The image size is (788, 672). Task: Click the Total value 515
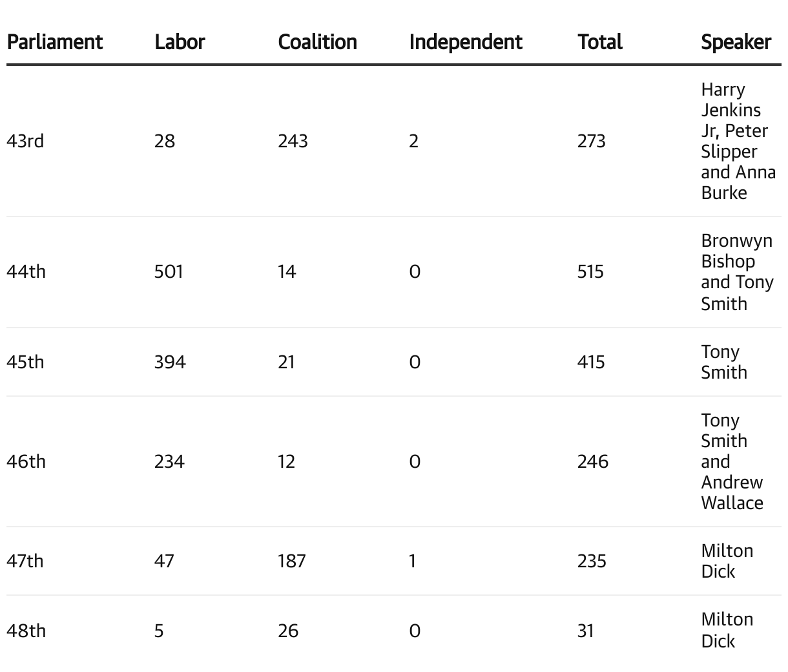pos(590,271)
